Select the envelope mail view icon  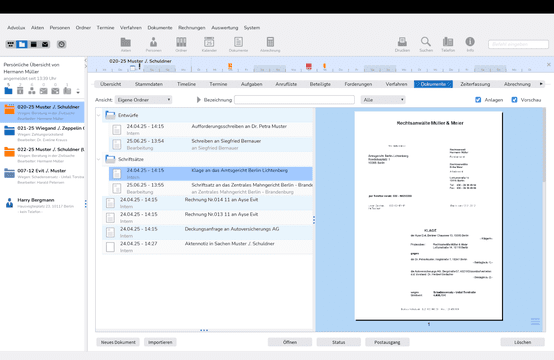pyautogui.click(x=45, y=44)
